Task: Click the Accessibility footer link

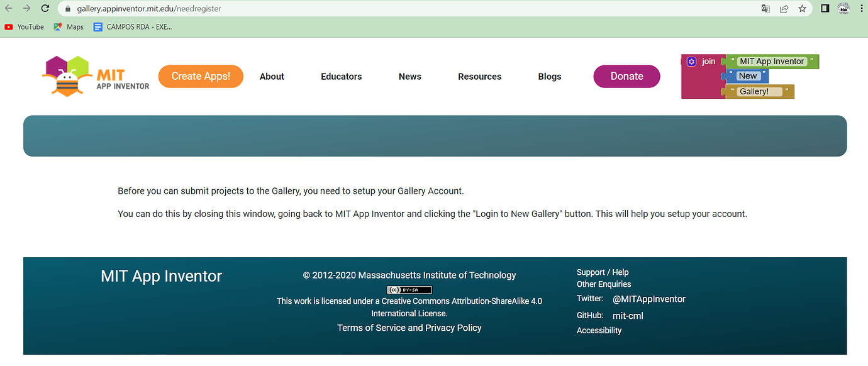Action: [599, 330]
